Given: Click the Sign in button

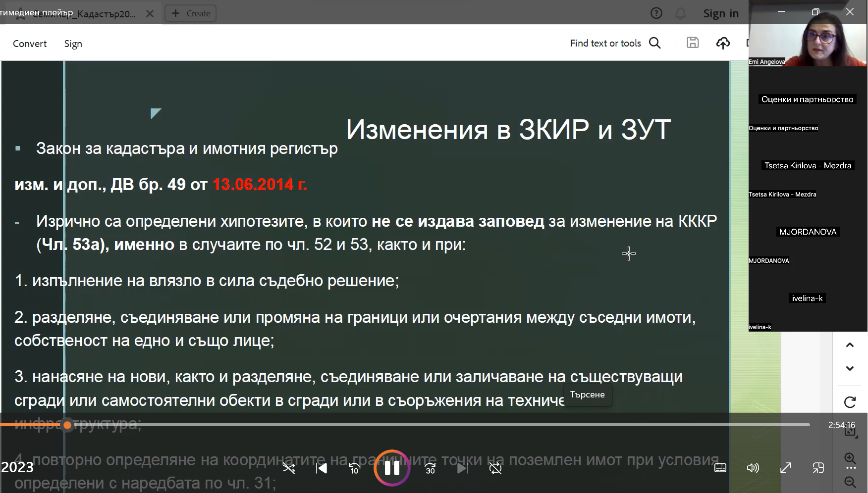Looking at the screenshot, I should pyautogui.click(x=720, y=13).
